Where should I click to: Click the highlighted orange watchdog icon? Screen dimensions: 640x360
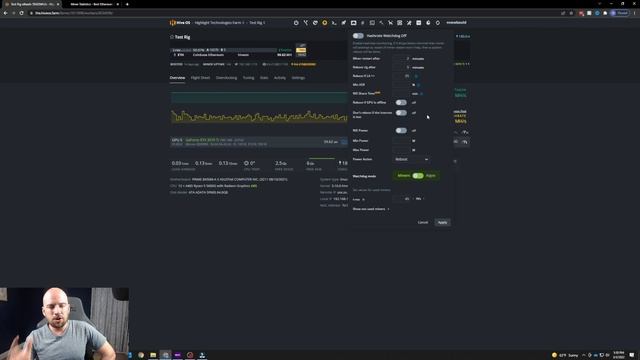pyautogui.click(x=324, y=23)
